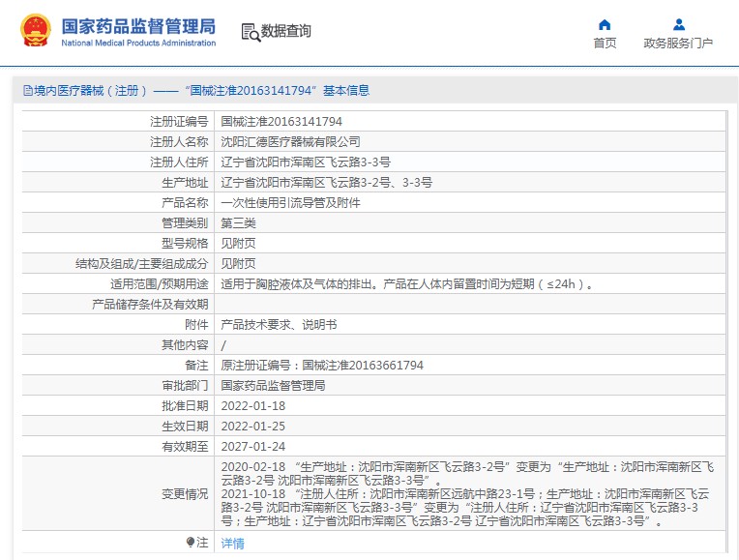This screenshot has width=739, height=560.
Task: Go to 首页 text link
Action: (605, 44)
